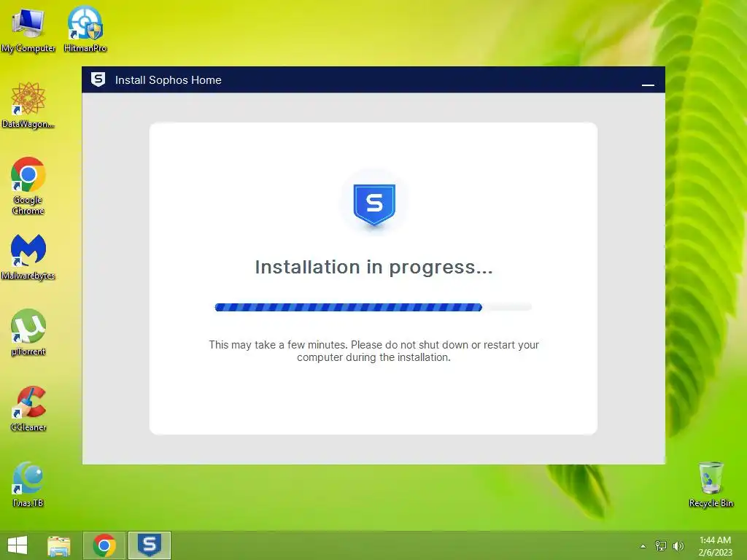747x560 pixels.
Task: Select the Google Chrome desktop shortcut
Action: coord(28,186)
